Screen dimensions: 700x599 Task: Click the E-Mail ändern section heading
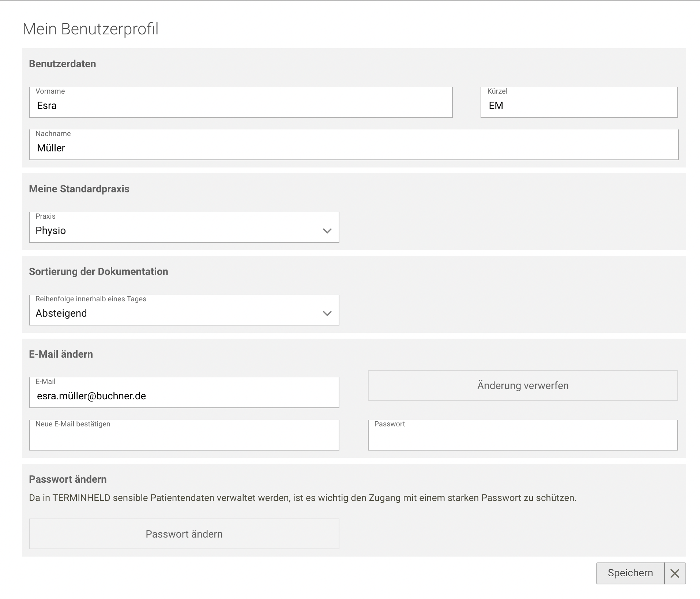(61, 354)
